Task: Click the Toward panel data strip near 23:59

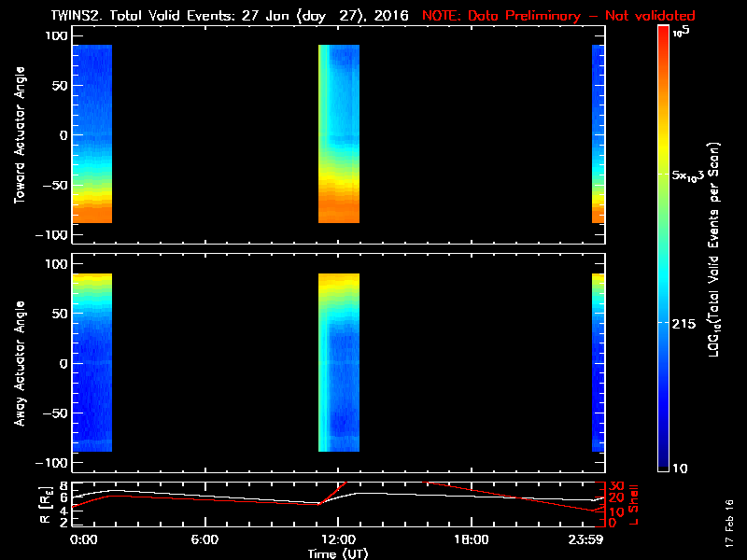Action: (x=598, y=133)
